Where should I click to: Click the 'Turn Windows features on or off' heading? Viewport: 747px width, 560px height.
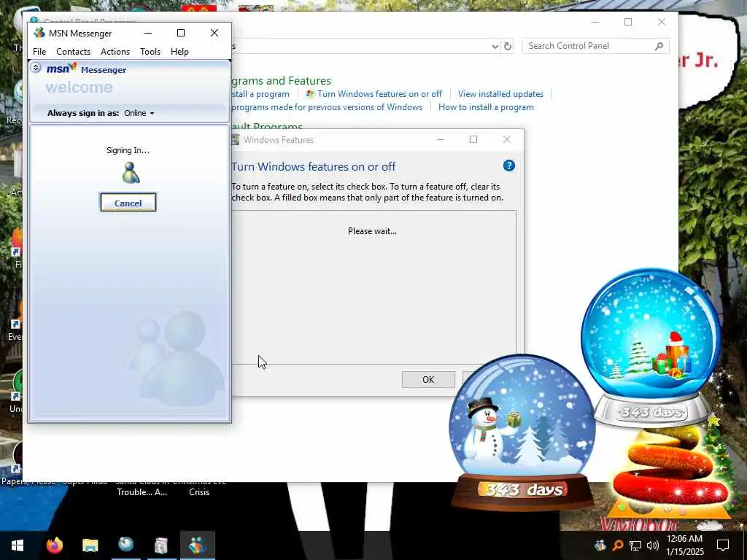coord(314,167)
